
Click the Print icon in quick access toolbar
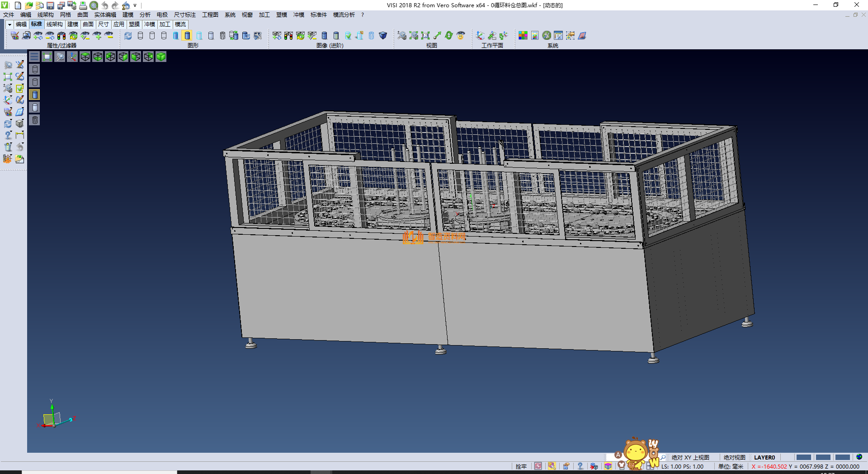(83, 5)
